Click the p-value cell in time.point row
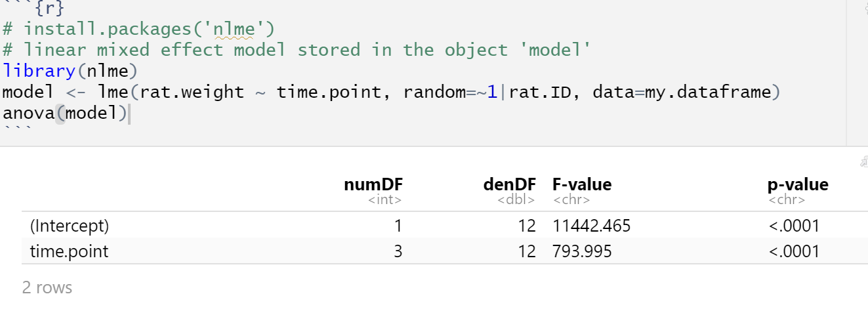 pos(794,251)
